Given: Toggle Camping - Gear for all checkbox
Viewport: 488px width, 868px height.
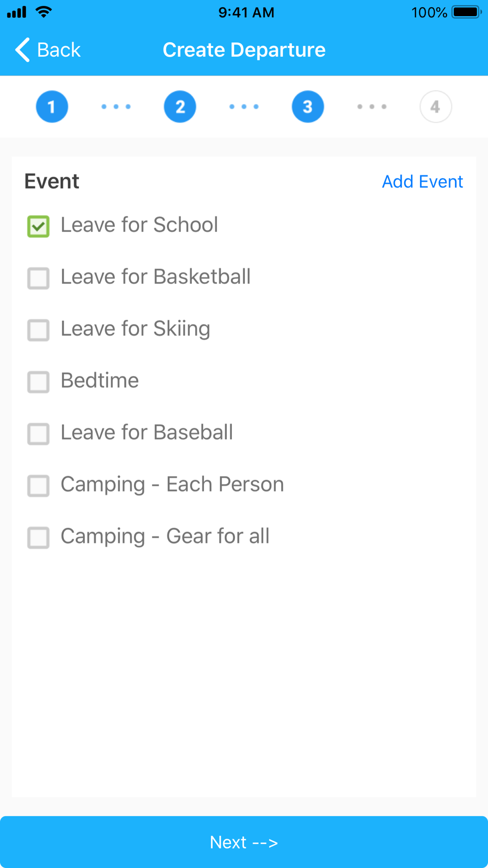Looking at the screenshot, I should (x=38, y=537).
